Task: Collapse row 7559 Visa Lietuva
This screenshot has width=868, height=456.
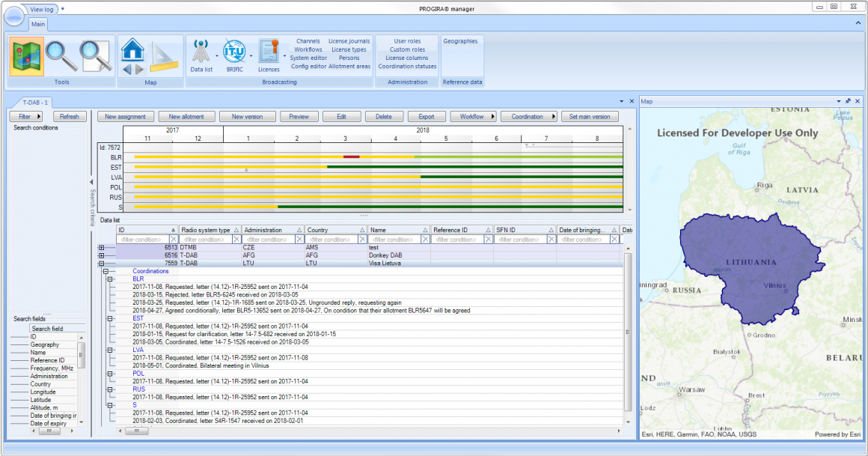Action: click(101, 263)
